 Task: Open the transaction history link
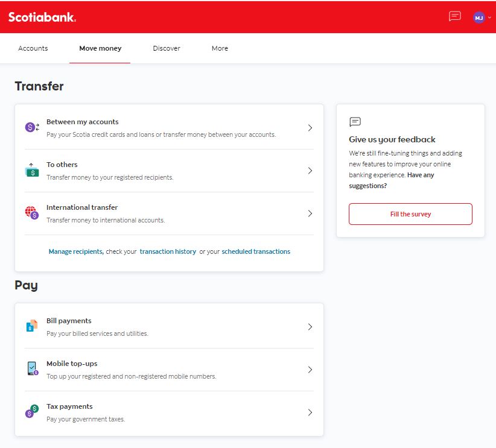click(168, 251)
